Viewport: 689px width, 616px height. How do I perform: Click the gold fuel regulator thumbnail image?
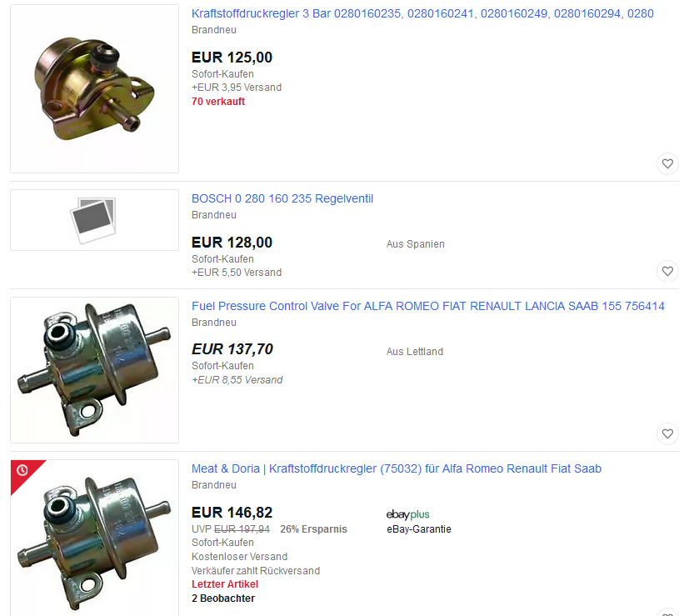94,88
